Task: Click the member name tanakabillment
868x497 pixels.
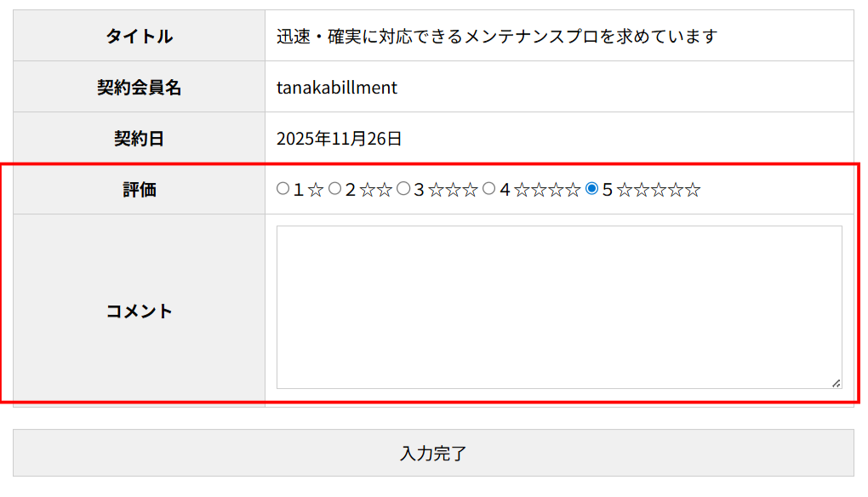Action: (337, 87)
